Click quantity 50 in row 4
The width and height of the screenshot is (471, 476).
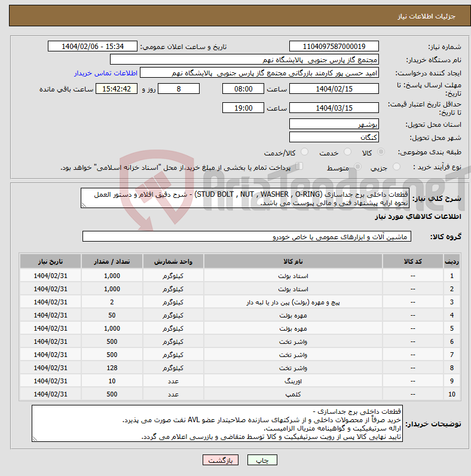pyautogui.click(x=112, y=315)
